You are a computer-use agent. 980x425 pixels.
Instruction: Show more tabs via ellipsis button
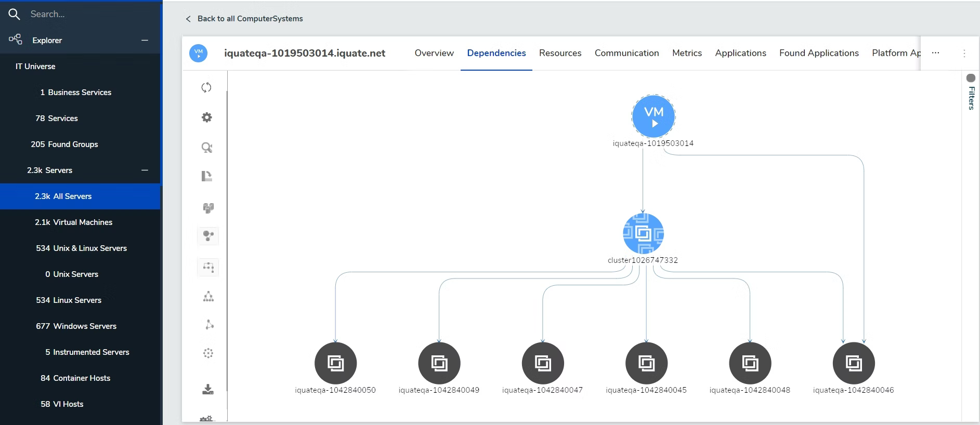coord(935,53)
